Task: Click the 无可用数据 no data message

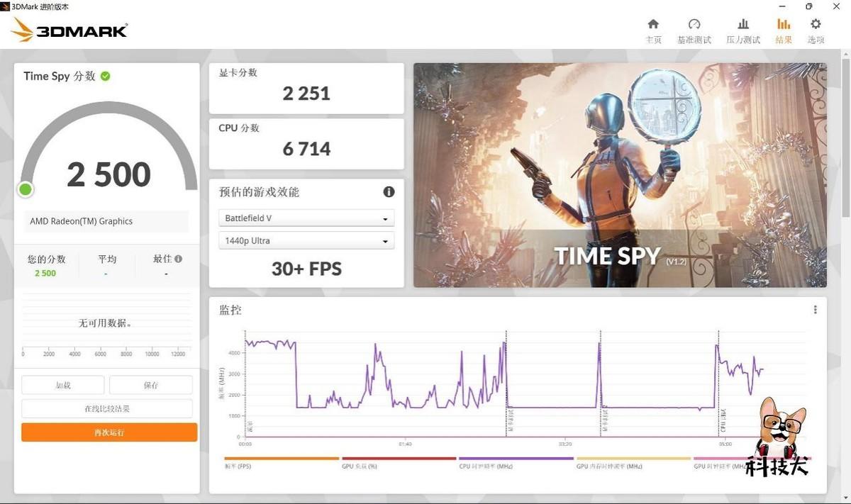Action: tap(105, 323)
